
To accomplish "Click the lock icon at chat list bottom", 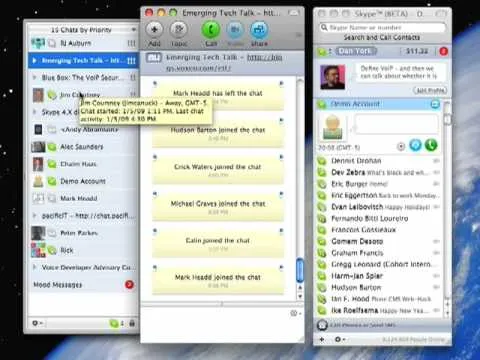I will pyautogui.click(x=132, y=323).
